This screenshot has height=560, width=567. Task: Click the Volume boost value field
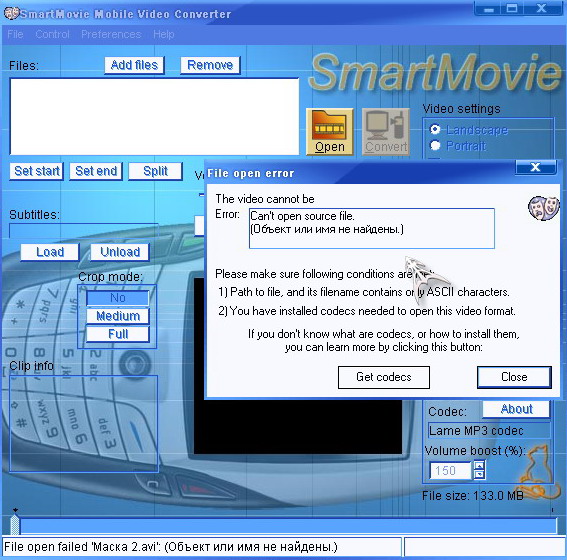[x=450, y=470]
